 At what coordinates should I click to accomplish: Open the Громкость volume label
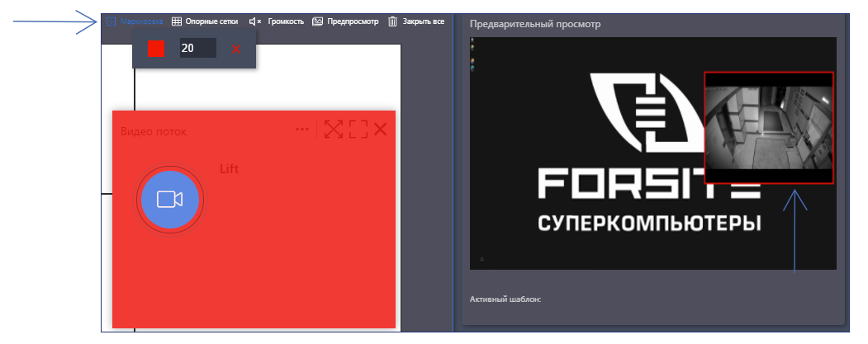pos(286,21)
